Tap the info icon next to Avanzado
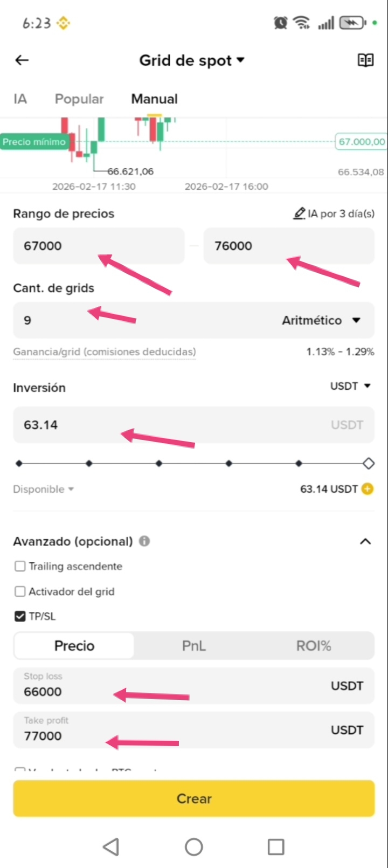Image resolution: width=388 pixels, height=868 pixels. coord(144,541)
